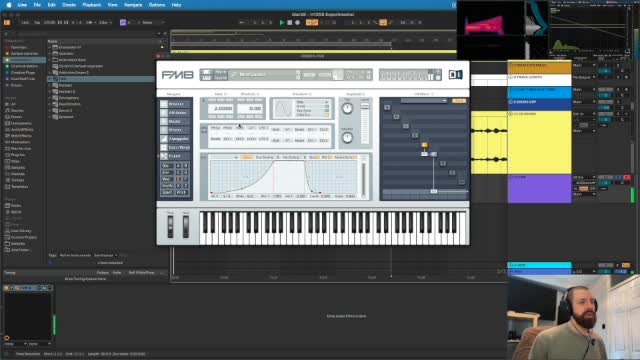
Task: Open the Main routing dropdown on orange track
Action: tap(584, 65)
